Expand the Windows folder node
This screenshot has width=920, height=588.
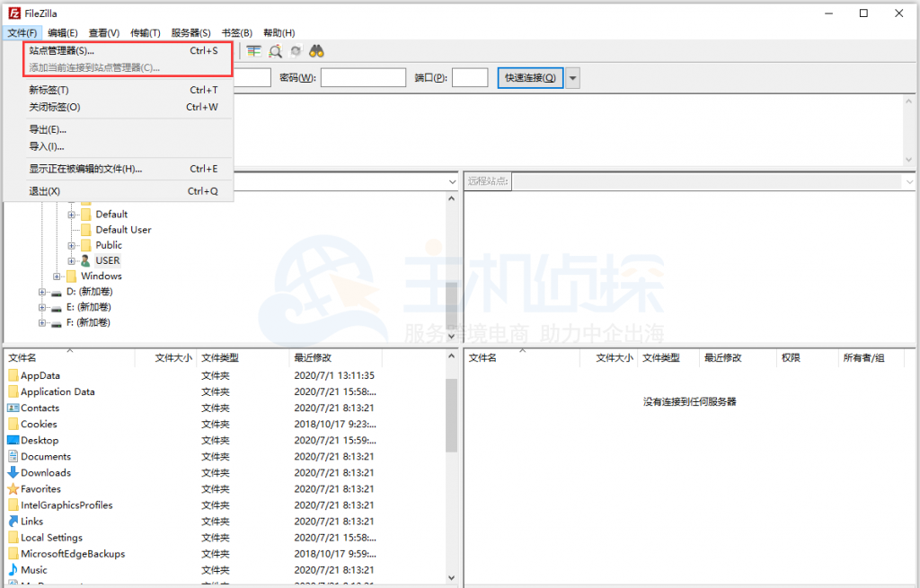[x=57, y=276]
